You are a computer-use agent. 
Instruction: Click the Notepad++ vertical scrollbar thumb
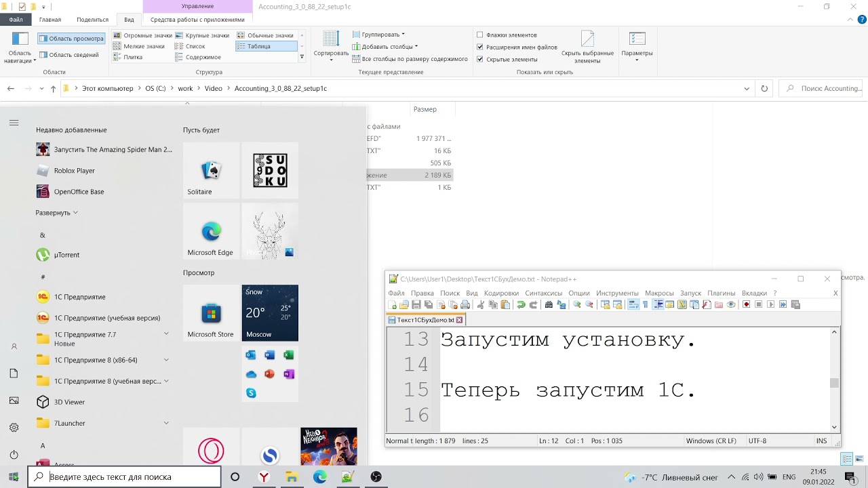point(834,383)
